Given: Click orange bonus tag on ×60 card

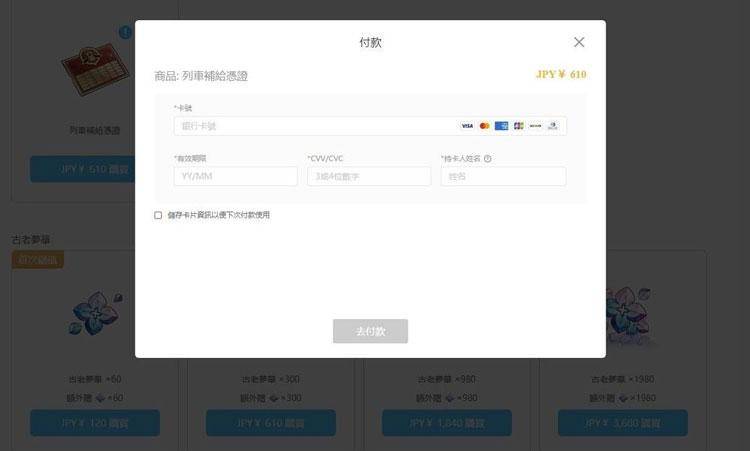Looking at the screenshot, I should click(38, 260).
